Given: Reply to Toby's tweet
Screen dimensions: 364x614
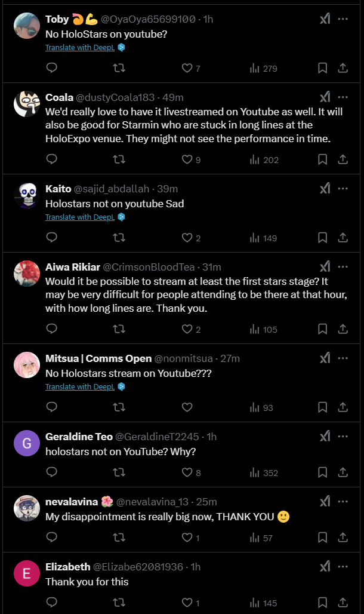Looking at the screenshot, I should 52,68.
